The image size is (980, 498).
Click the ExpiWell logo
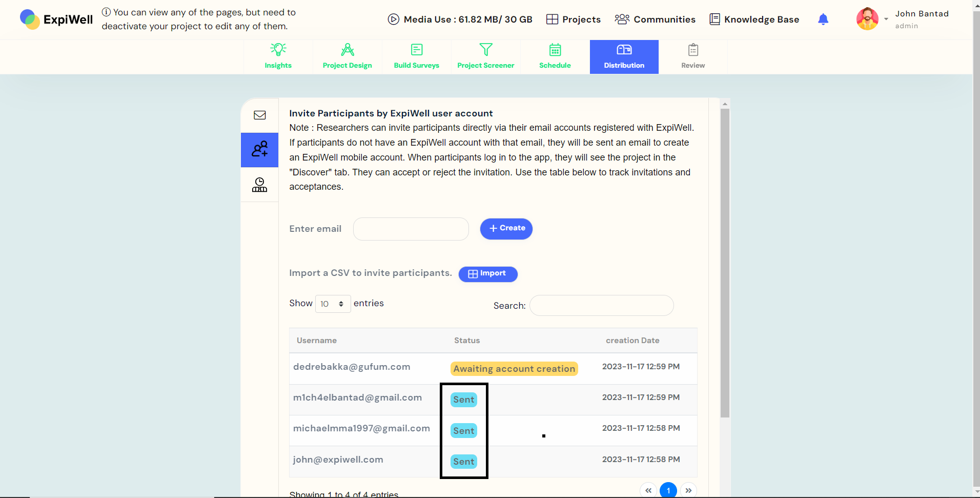tap(56, 19)
